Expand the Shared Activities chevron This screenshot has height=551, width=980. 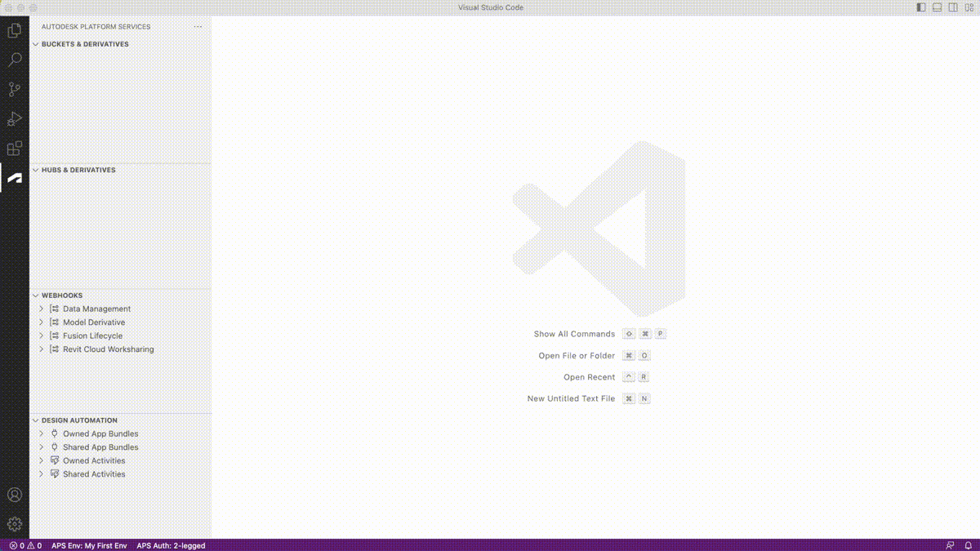click(42, 474)
